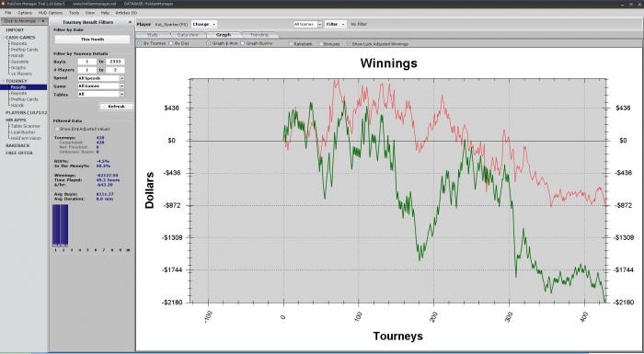
Task: Open Preflop Cards under Tourney
Action: (x=24, y=99)
